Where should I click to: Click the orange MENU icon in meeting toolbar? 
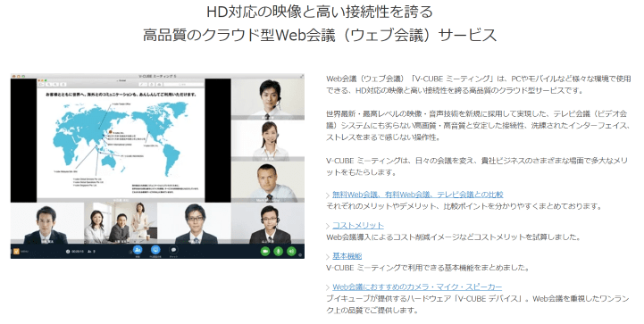coord(16,252)
